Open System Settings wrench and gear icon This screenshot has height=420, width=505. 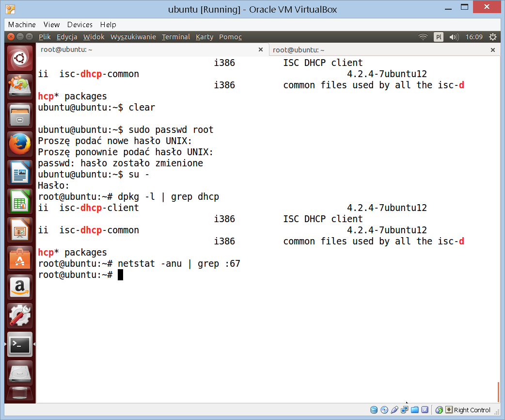click(20, 316)
